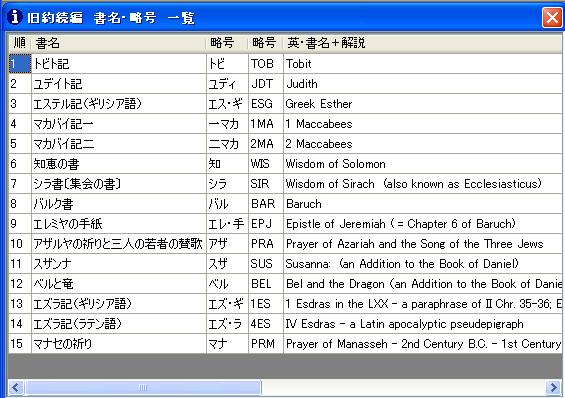The image size is (565, 398).
Task: Close the 旧約続編 書名・略号 一覧 window
Action: [552, 17]
